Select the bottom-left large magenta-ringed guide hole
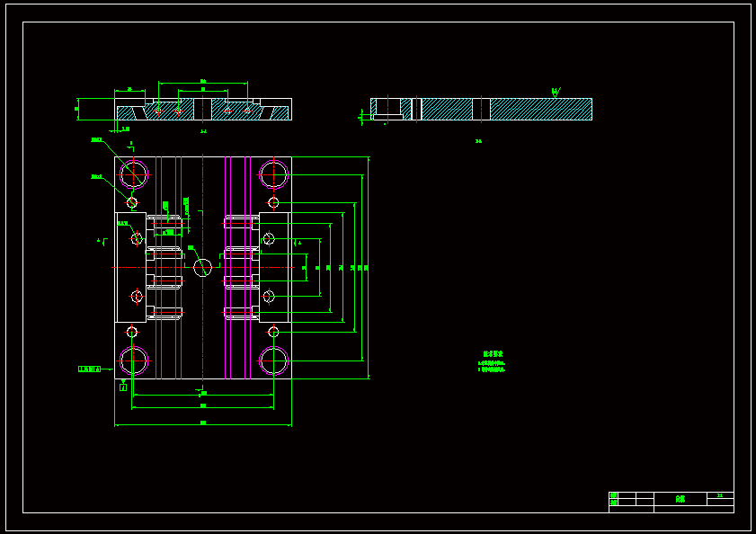The height and width of the screenshot is (534, 756). tap(134, 360)
